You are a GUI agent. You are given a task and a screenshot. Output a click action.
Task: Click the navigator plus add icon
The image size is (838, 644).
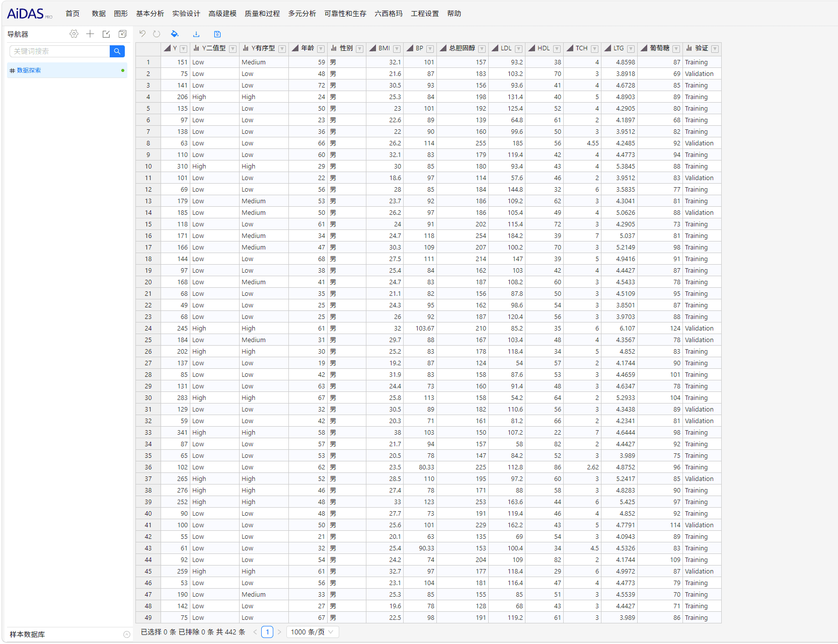coord(90,34)
